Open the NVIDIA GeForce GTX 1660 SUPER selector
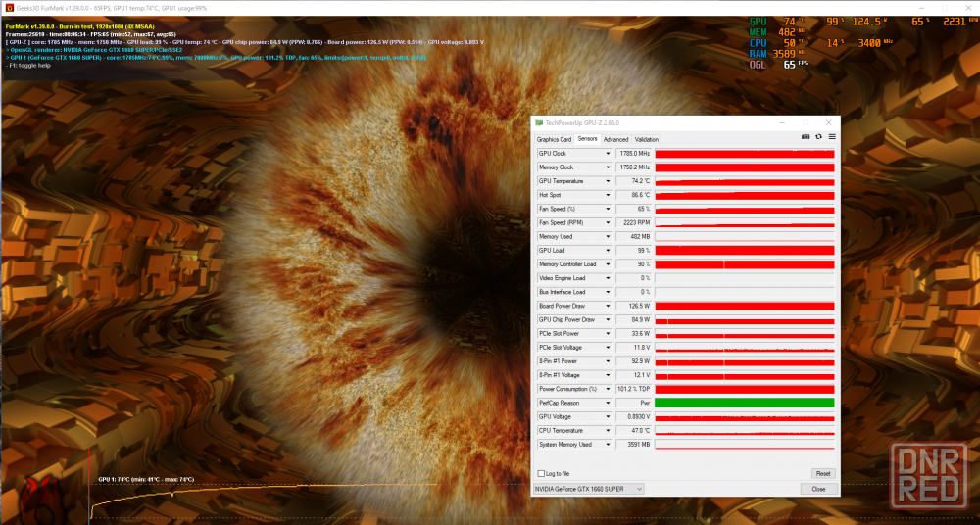The width and height of the screenshot is (980, 525). (588, 489)
